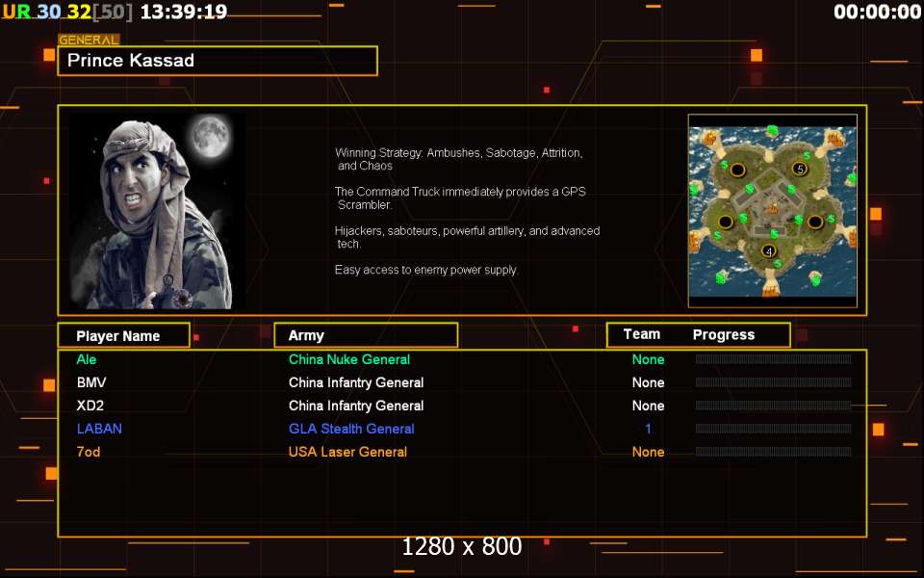The height and width of the screenshot is (578, 924).
Task: Click USA Laser General army entry
Action: (347, 452)
